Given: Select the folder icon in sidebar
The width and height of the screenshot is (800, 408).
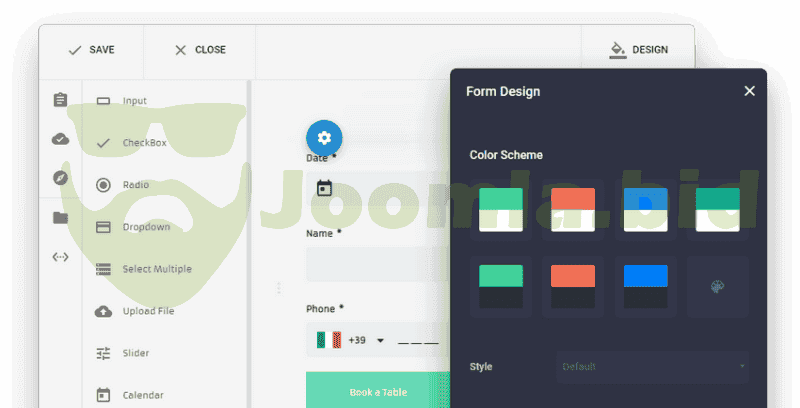Looking at the screenshot, I should 60,218.
